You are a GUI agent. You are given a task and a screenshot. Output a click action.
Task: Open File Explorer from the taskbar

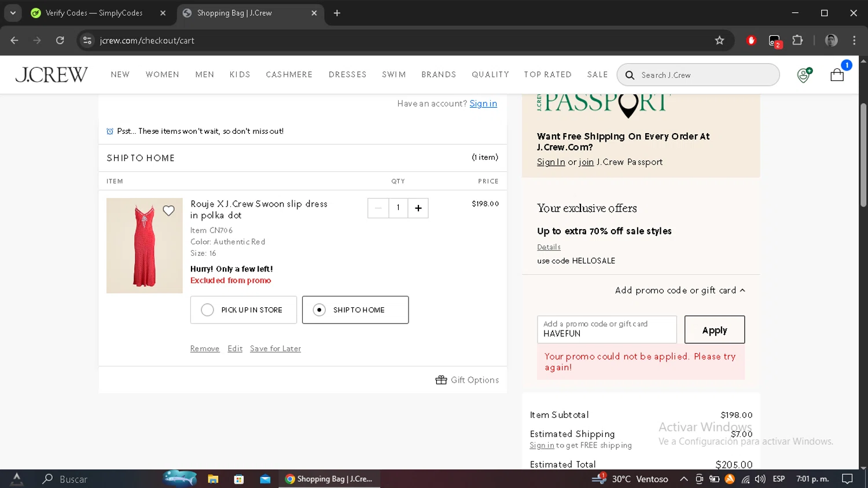213,479
